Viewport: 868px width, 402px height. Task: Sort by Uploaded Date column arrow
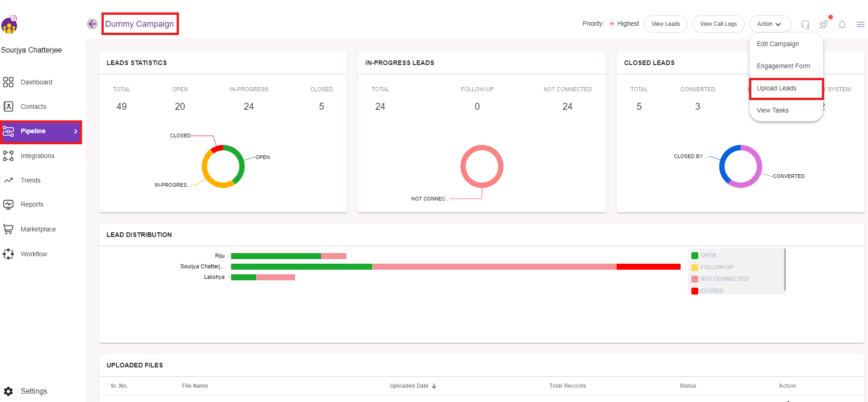point(434,386)
